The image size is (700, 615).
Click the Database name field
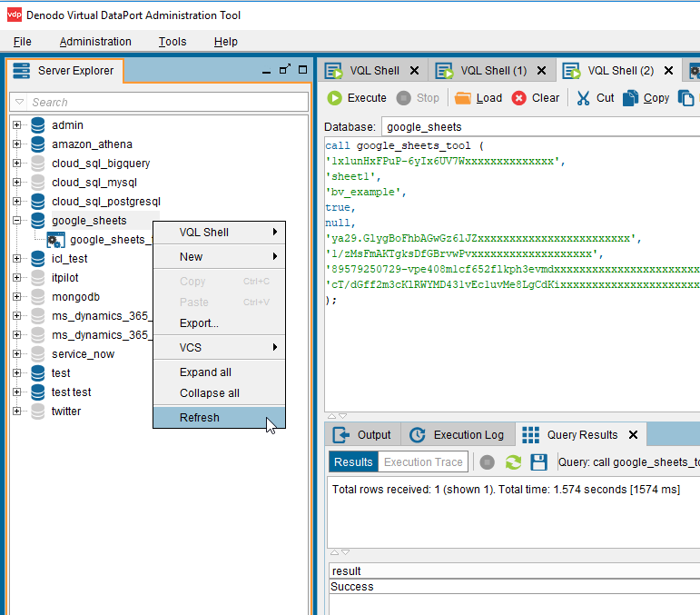[540, 127]
